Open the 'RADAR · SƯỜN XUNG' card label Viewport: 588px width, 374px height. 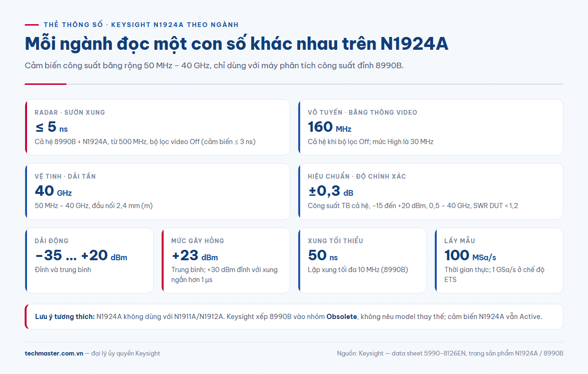tap(70, 112)
